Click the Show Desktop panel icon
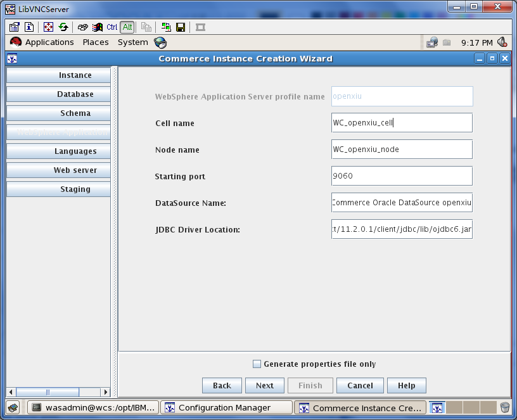Viewport: 517px width, 420px height. [13, 408]
